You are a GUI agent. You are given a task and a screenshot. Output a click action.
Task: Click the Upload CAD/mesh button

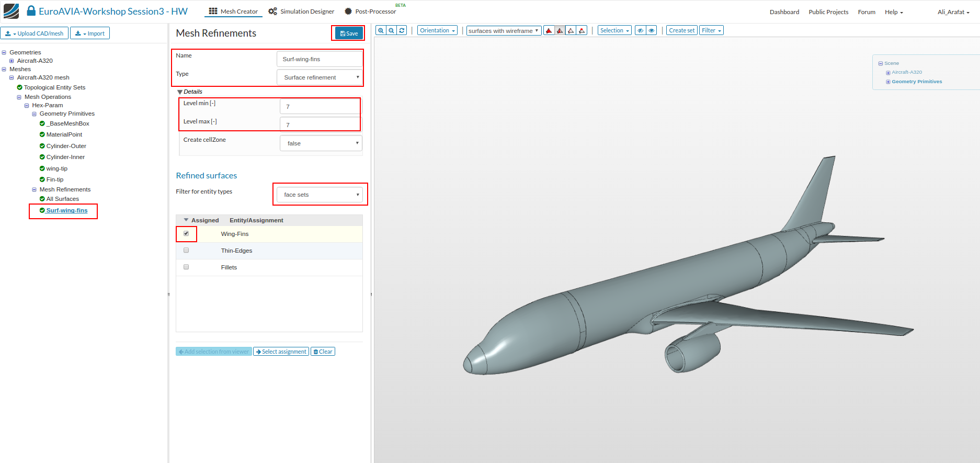coord(34,33)
